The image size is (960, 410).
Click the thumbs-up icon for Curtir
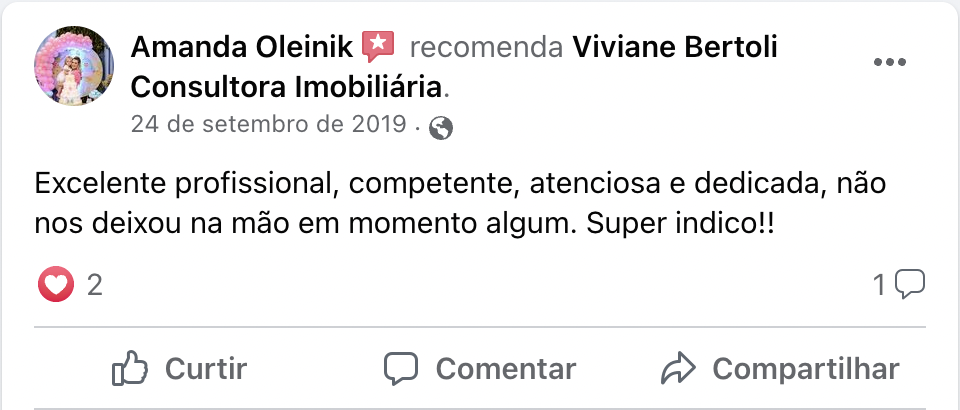(x=130, y=368)
